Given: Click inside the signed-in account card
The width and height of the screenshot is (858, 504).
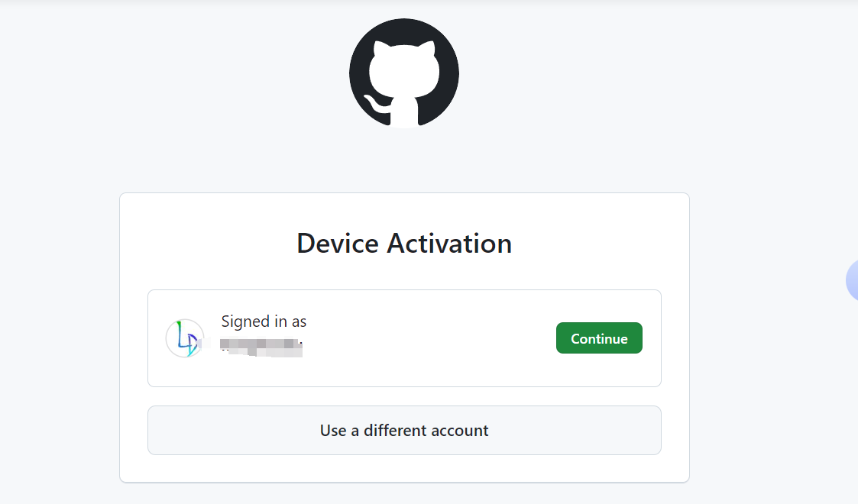Looking at the screenshot, I should click(x=404, y=338).
